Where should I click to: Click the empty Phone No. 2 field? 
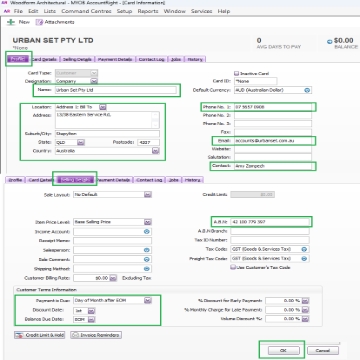point(273,115)
